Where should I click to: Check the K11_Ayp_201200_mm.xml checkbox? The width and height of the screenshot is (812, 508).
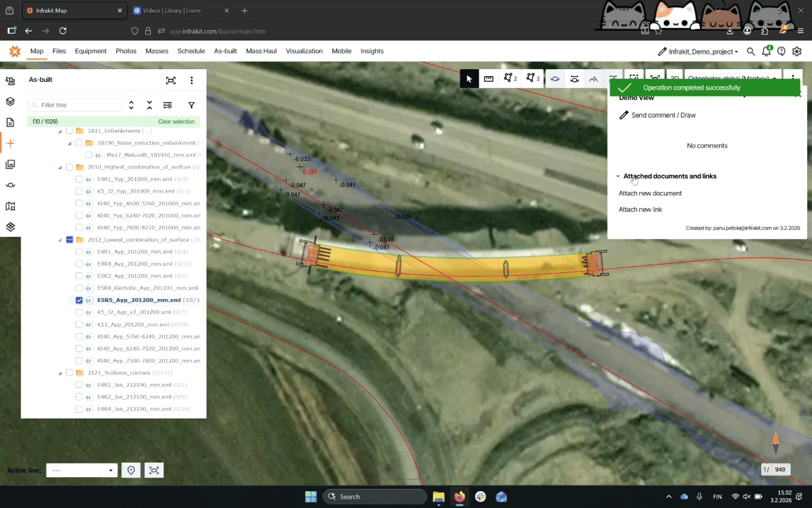79,325
